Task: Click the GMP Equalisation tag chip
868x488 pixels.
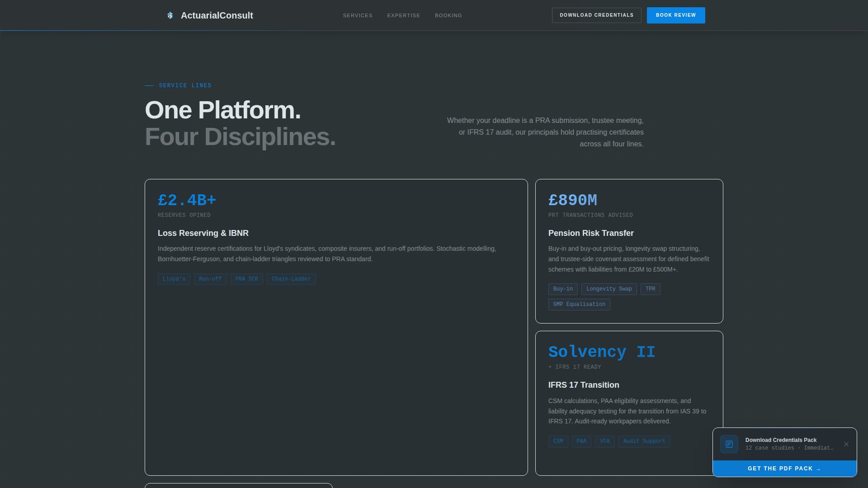Action: (579, 304)
